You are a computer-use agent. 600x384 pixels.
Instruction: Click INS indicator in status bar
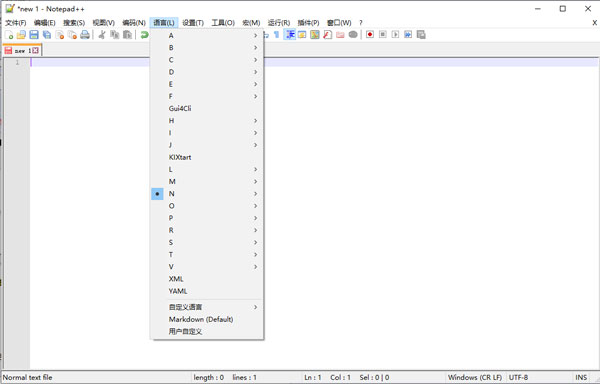[x=581, y=377]
